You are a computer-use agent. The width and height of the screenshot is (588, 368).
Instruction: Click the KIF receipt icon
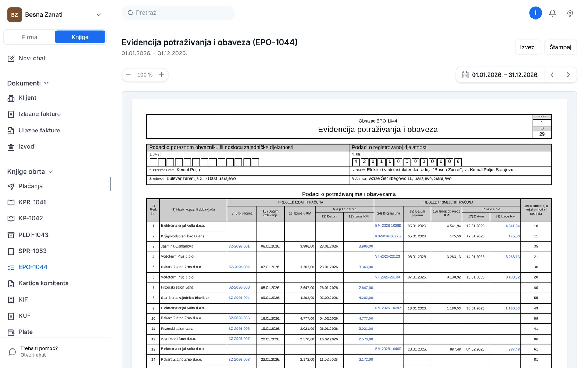pyautogui.click(x=11, y=300)
